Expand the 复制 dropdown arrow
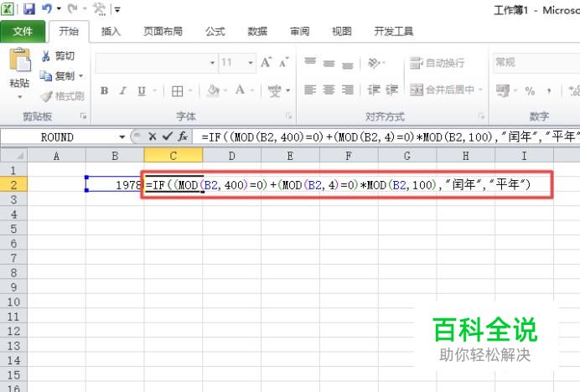Viewport: 580px width, 392px height. coord(80,76)
